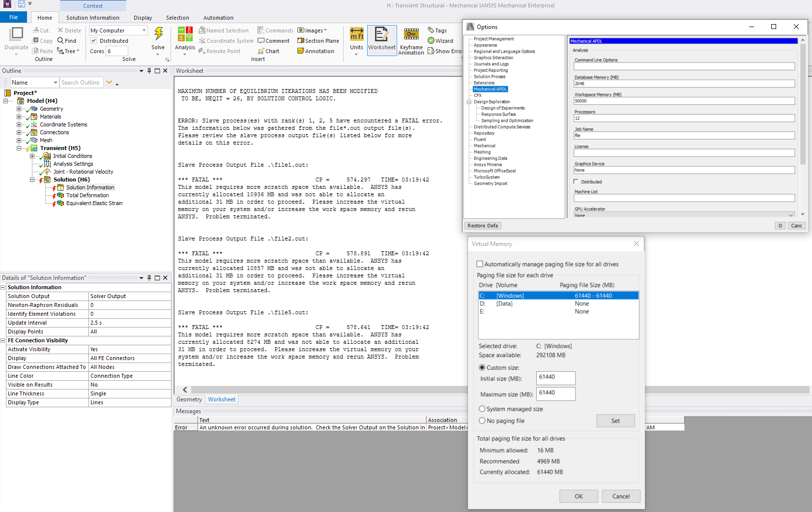Collapse the Transient (H5) tree node
This screenshot has width=812, height=512.
click(19, 148)
